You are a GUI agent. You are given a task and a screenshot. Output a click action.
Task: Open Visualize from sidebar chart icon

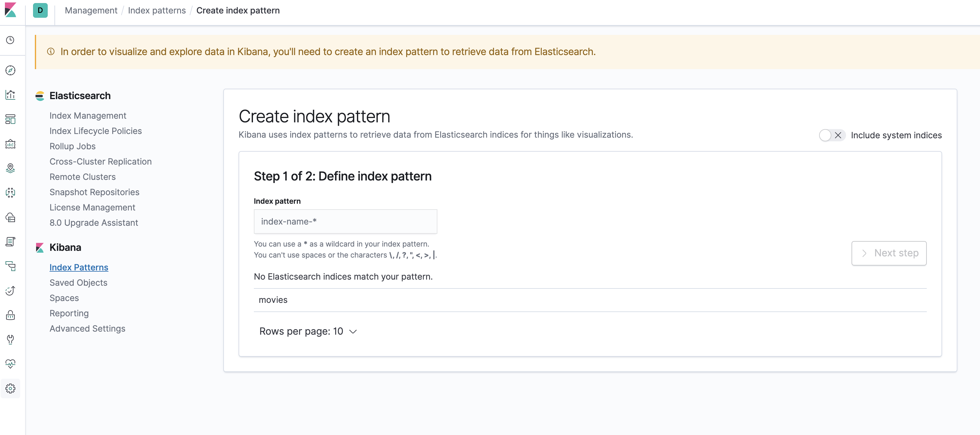[x=10, y=95]
